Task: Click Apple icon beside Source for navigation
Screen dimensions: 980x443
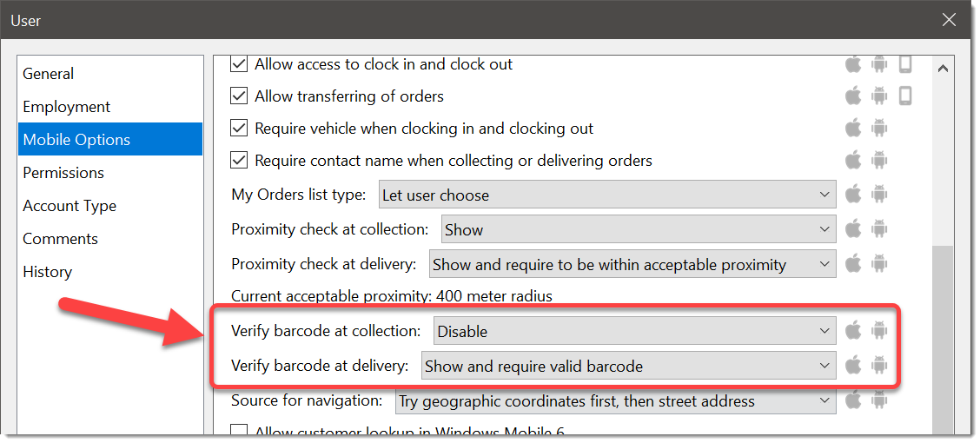Action: click(x=853, y=400)
